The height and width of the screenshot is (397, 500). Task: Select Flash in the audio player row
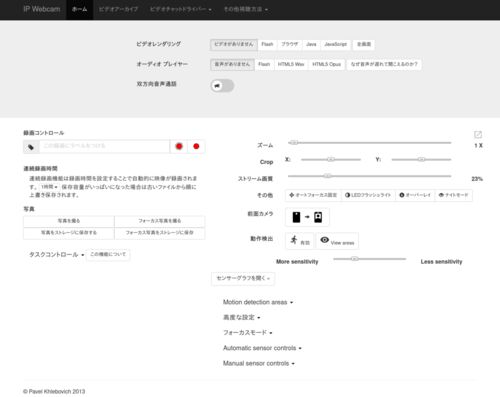(x=264, y=64)
